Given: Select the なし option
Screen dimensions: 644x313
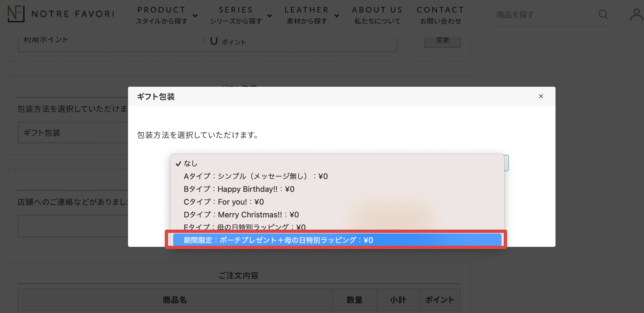Looking at the screenshot, I should [191, 163].
